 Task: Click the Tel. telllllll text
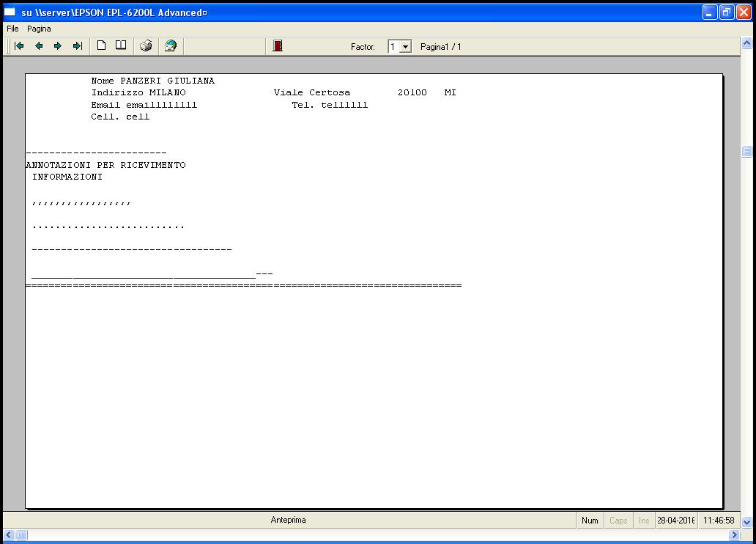click(330, 105)
